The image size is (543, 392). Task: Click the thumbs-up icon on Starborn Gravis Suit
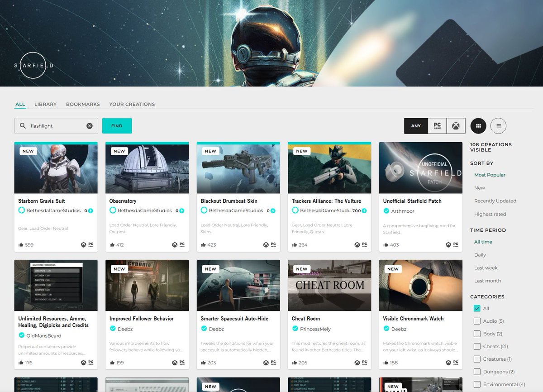tap(20, 244)
